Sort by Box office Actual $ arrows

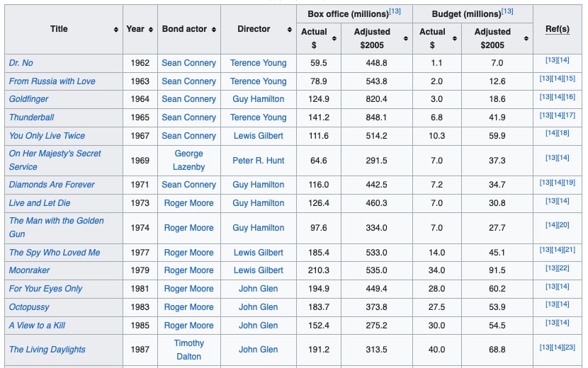coord(334,39)
